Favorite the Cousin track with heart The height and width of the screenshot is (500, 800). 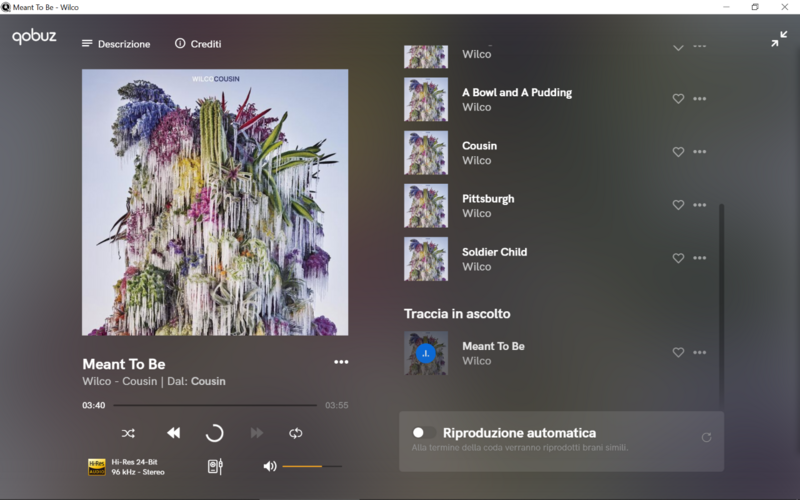678,152
